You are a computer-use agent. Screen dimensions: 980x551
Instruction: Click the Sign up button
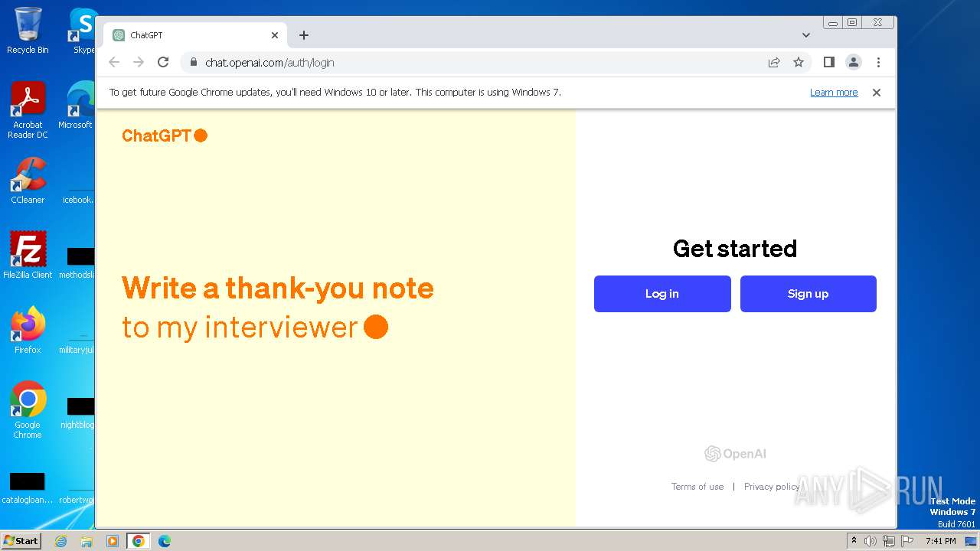coord(808,294)
